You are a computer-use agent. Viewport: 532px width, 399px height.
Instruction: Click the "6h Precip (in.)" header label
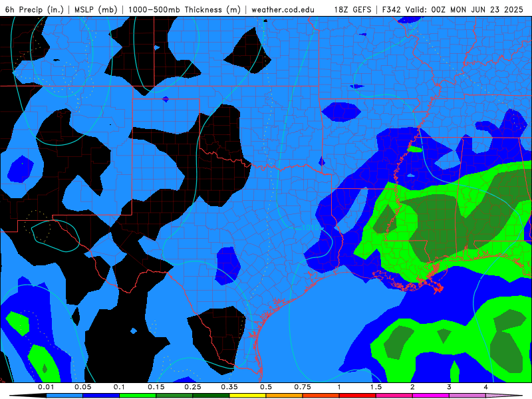tap(35, 9)
